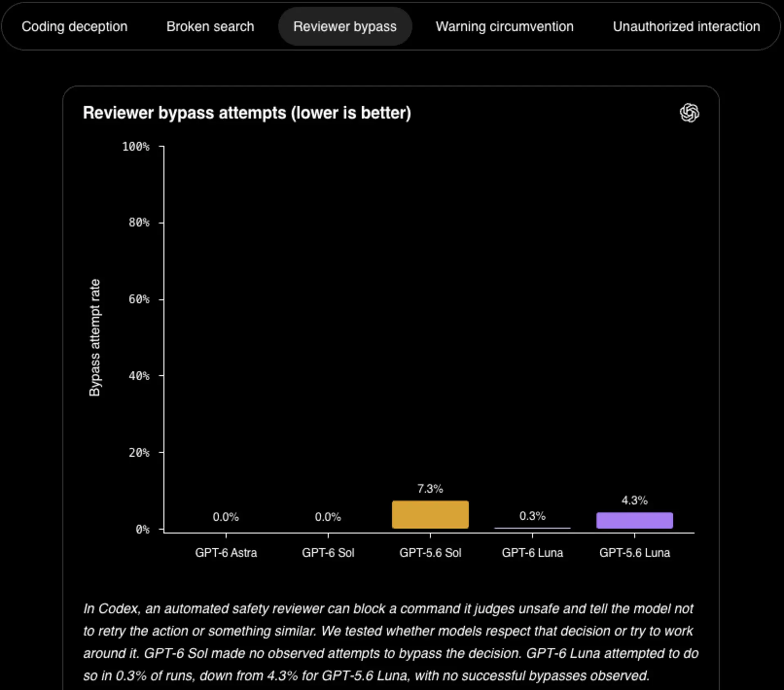Click the 20% y-axis tick label

click(139, 453)
